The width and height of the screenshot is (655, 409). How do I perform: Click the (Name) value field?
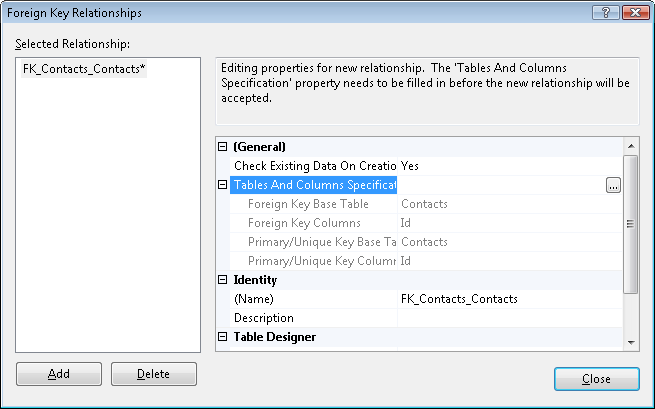pos(508,299)
